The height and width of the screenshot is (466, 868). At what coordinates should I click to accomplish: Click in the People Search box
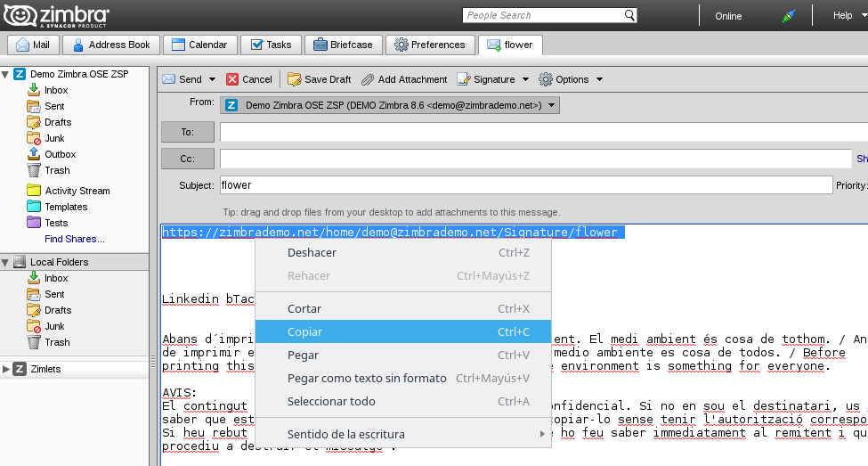click(544, 15)
